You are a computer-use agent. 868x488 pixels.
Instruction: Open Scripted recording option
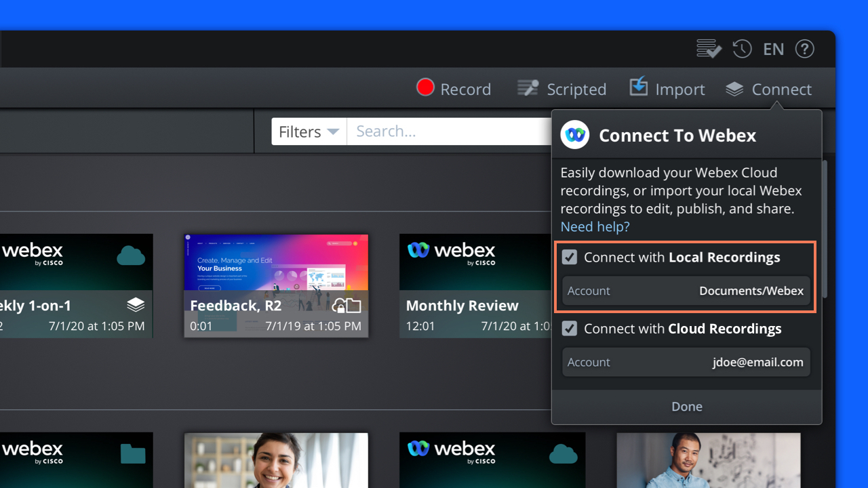(x=561, y=89)
